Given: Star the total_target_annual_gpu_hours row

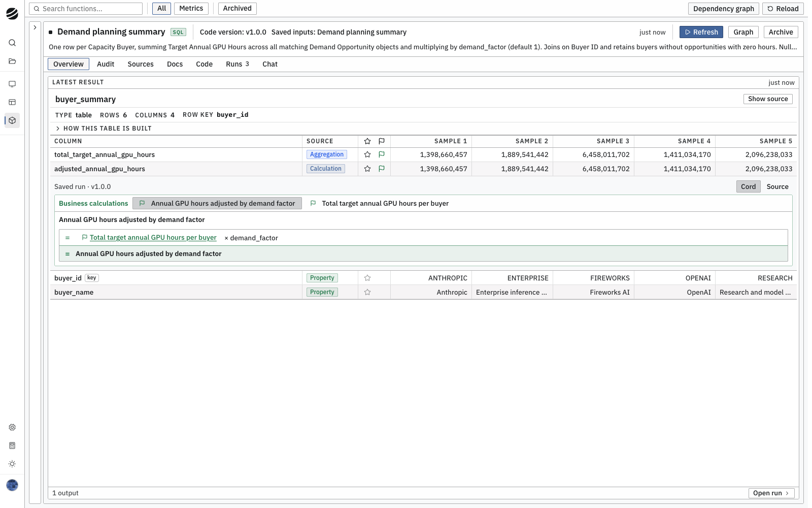Looking at the screenshot, I should (x=367, y=154).
